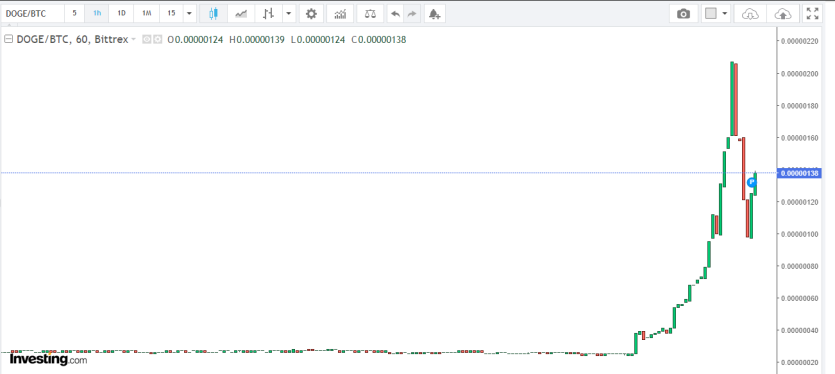Open the chart layout selector dropdown
The height and width of the screenshot is (374, 835).
point(716,14)
